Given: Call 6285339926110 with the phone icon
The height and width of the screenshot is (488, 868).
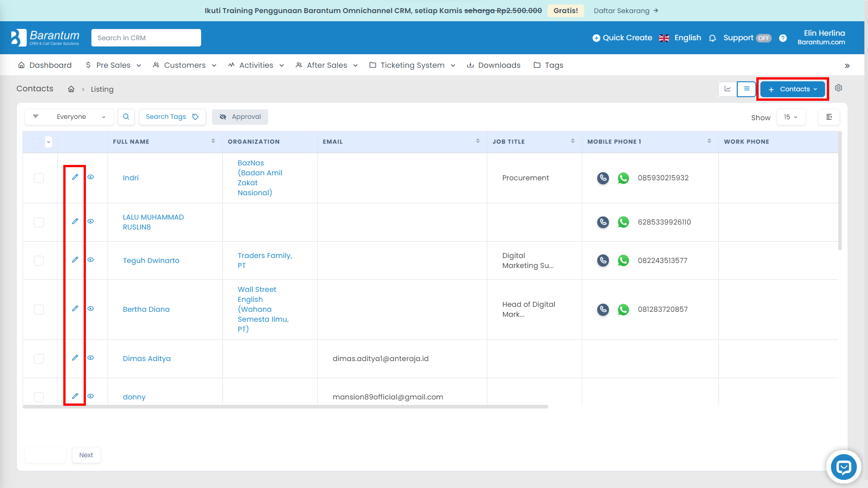Looking at the screenshot, I should [x=603, y=222].
